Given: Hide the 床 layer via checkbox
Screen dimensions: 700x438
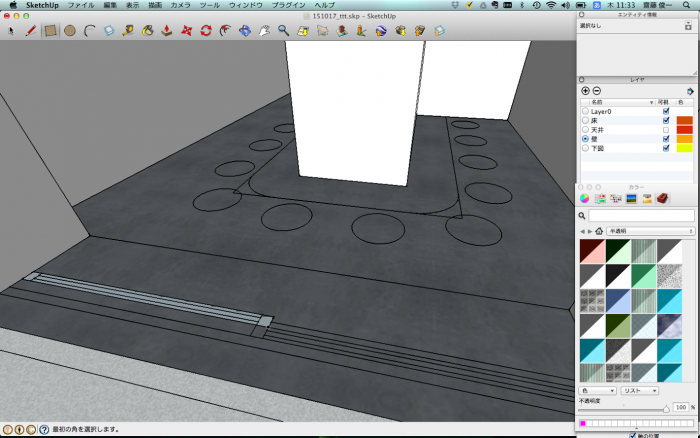Looking at the screenshot, I should 666,120.
